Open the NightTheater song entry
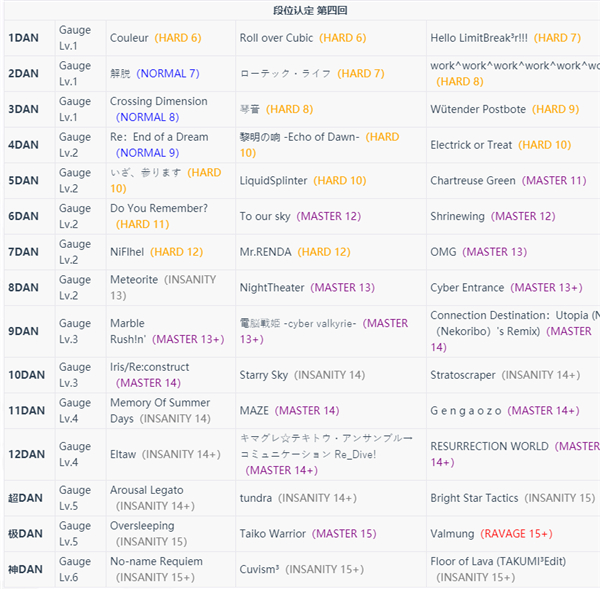The width and height of the screenshot is (600, 589). tap(272, 288)
